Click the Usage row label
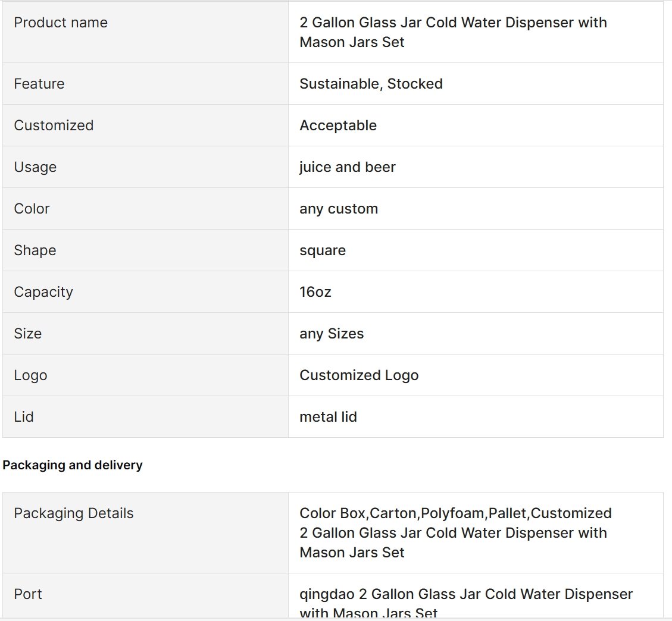The image size is (672, 621). (35, 167)
